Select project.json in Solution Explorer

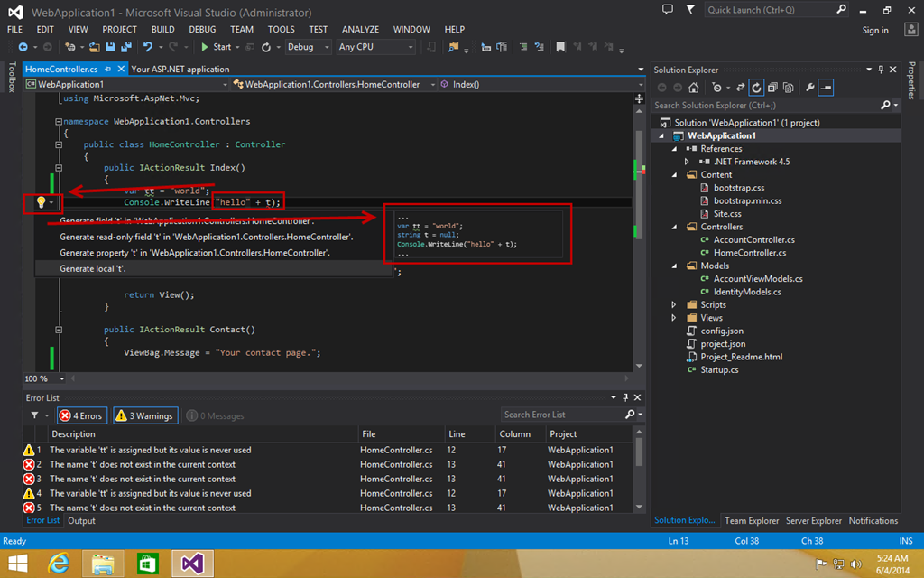click(723, 344)
